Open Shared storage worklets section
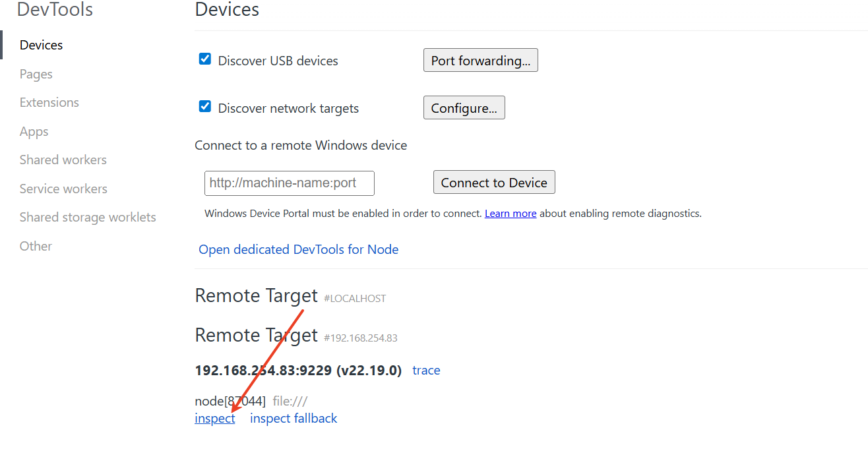868x455 pixels. click(x=88, y=218)
